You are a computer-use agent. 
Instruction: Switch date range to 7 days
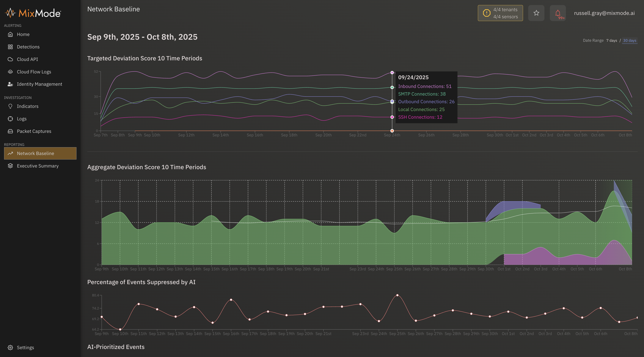612,40
